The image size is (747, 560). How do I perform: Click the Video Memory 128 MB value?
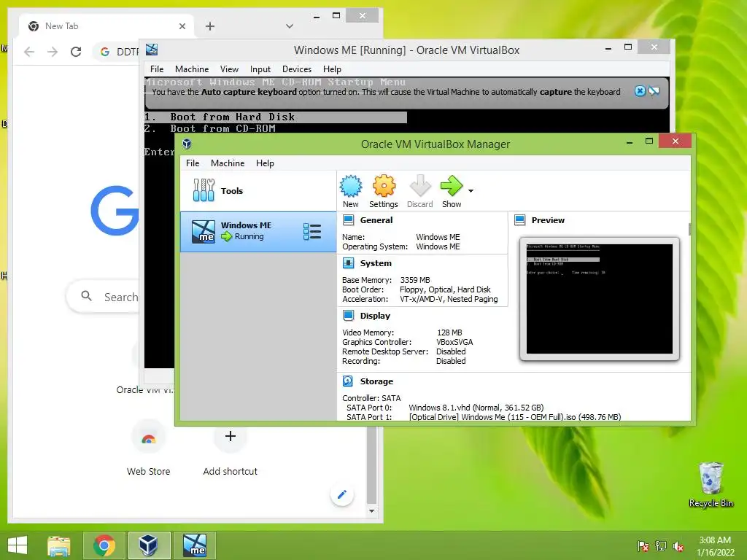449,332
